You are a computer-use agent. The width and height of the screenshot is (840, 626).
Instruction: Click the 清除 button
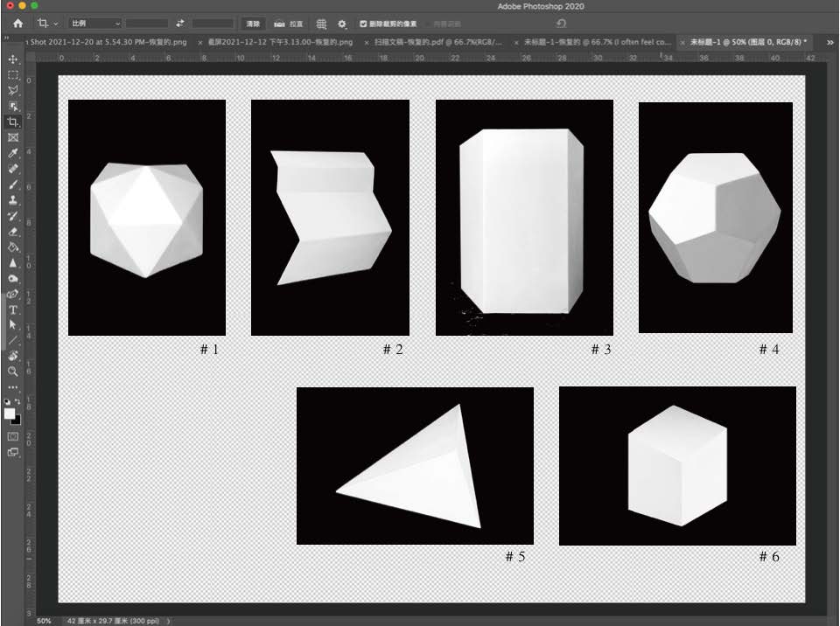click(253, 24)
